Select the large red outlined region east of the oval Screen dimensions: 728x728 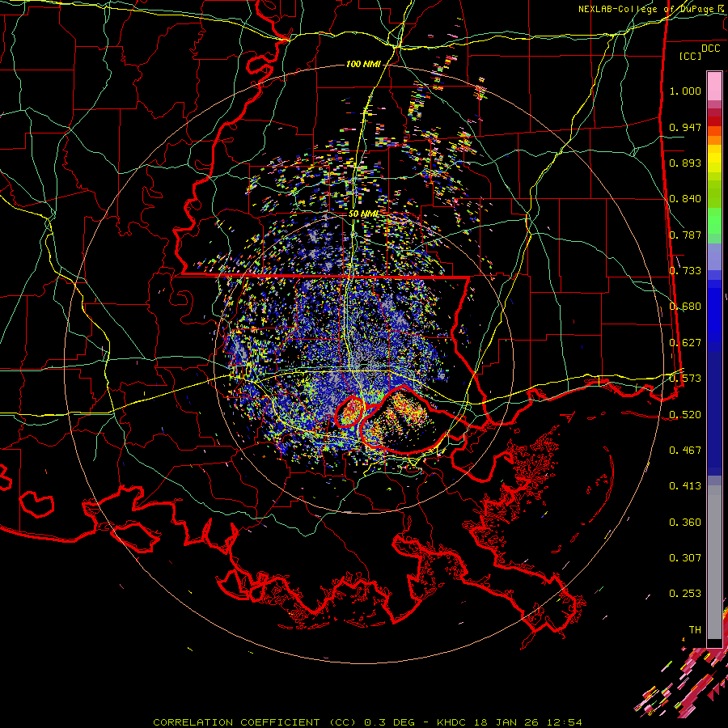click(405, 419)
